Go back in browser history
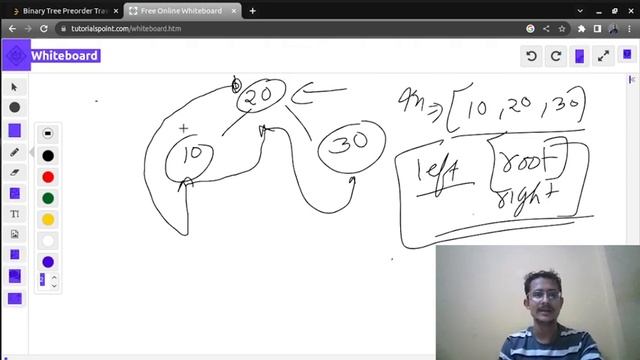Viewport: 640px width, 360px height. tap(12, 29)
